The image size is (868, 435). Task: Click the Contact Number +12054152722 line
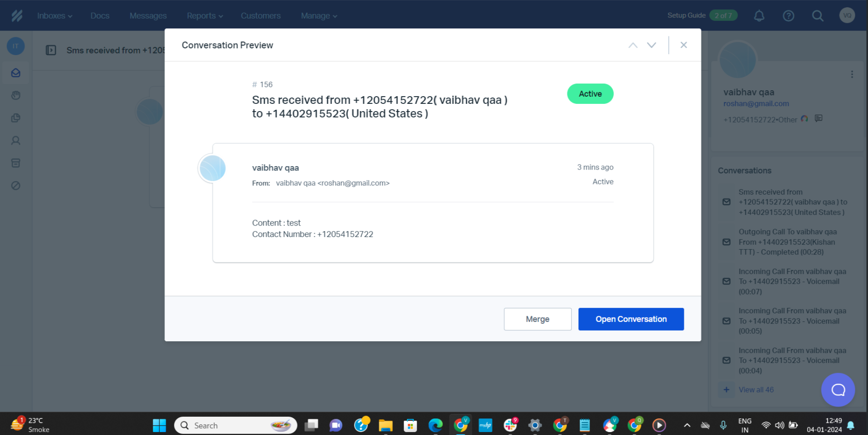pos(312,234)
